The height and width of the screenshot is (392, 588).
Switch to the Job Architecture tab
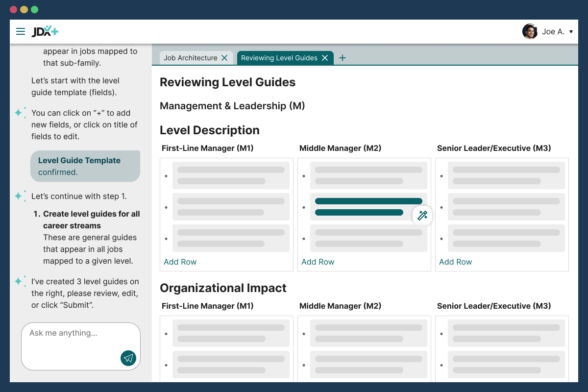pos(190,58)
